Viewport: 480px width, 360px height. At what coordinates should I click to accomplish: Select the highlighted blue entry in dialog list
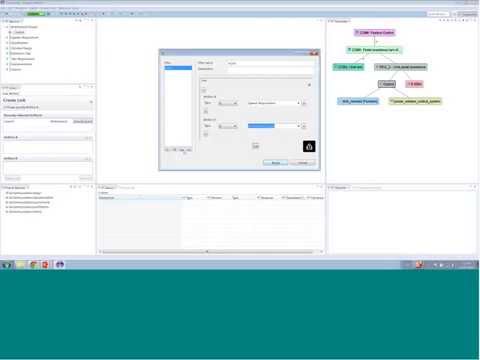tap(178, 68)
